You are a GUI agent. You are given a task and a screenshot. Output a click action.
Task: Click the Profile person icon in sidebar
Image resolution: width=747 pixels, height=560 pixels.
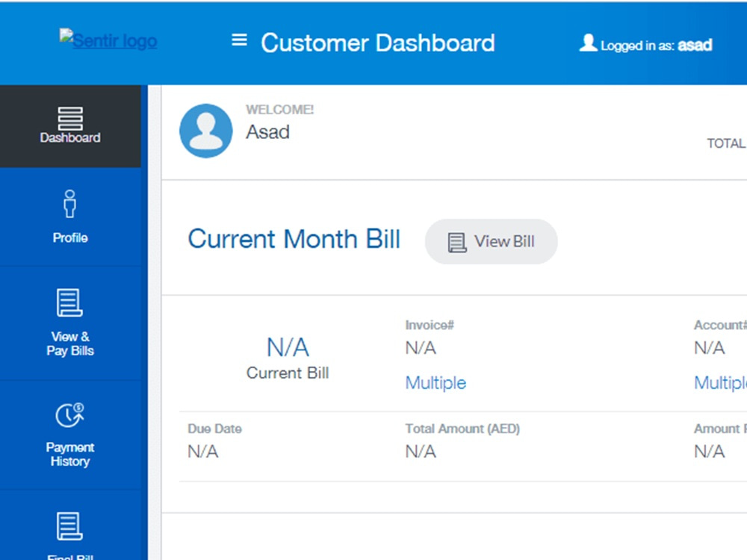pyautogui.click(x=70, y=204)
